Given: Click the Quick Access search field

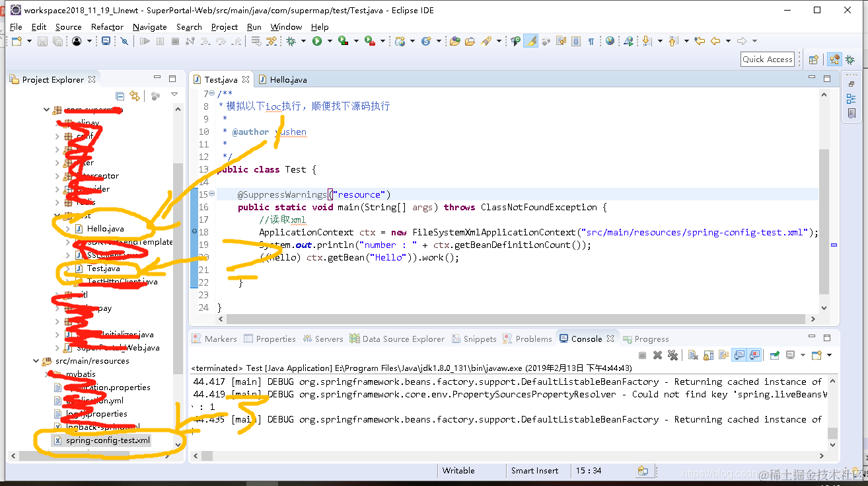Looking at the screenshot, I should point(767,59).
